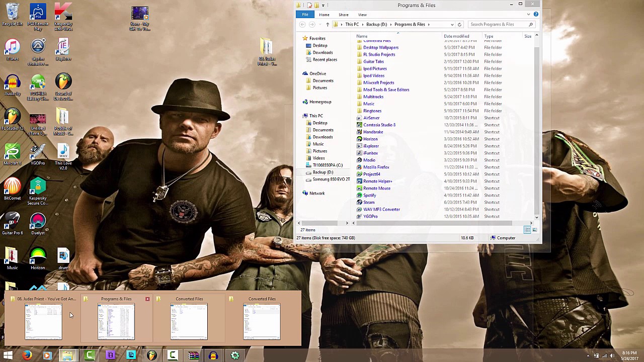Select Kaspersky Secure Connection desktop icon
This screenshot has height=362, width=644.
click(x=38, y=191)
